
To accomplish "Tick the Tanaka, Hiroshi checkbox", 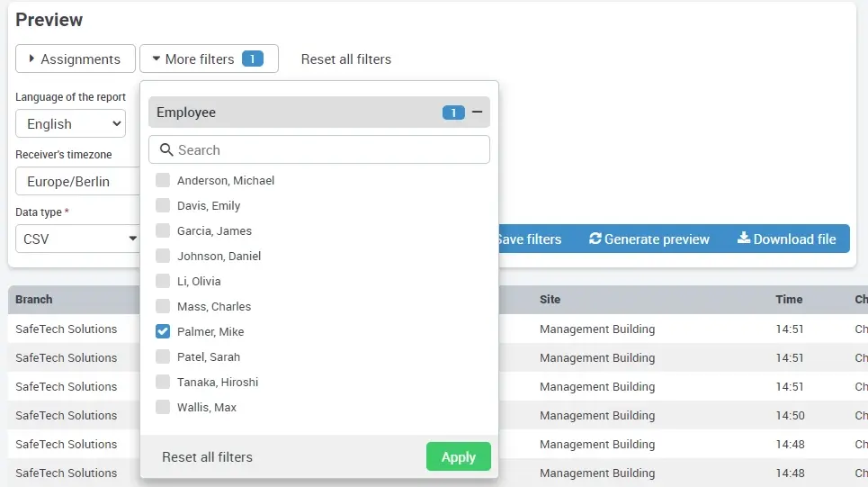I will [163, 382].
